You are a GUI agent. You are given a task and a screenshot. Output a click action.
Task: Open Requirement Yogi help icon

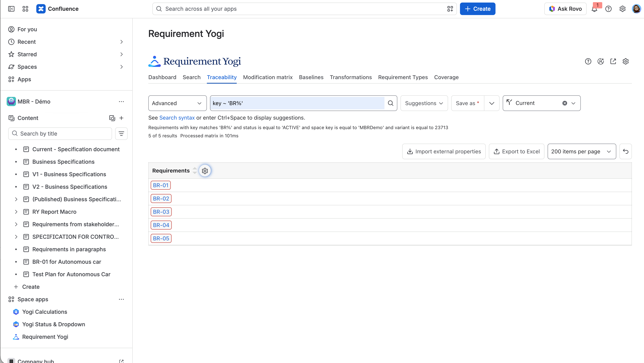coord(588,61)
